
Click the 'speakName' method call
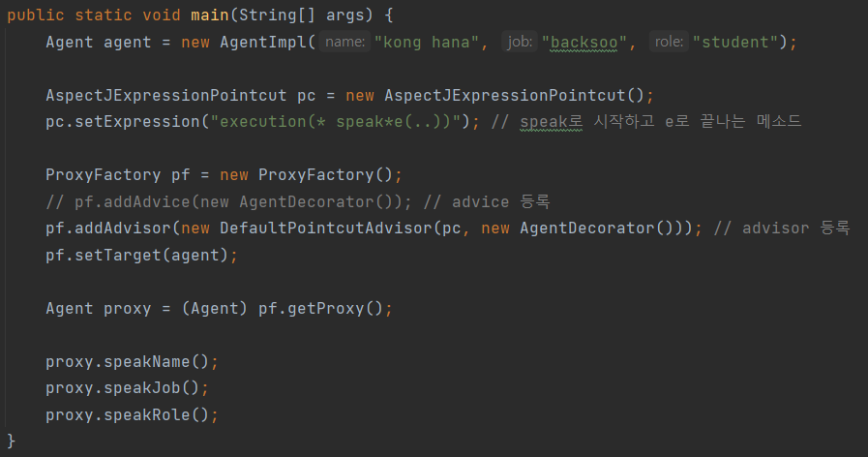coord(147,362)
